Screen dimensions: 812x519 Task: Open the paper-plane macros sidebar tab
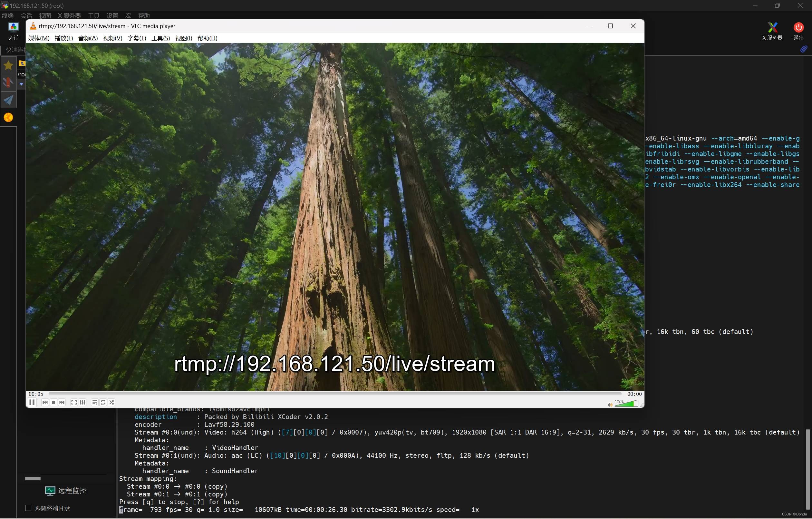pos(8,100)
